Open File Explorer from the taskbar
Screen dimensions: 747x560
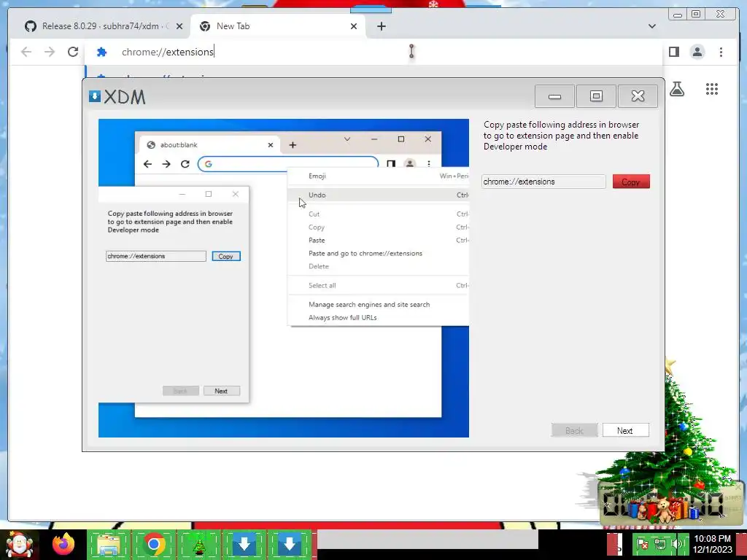tap(109, 544)
